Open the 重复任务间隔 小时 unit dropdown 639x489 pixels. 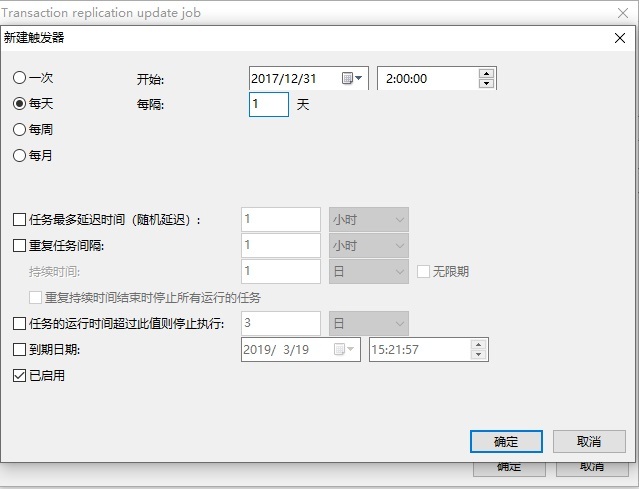369,246
